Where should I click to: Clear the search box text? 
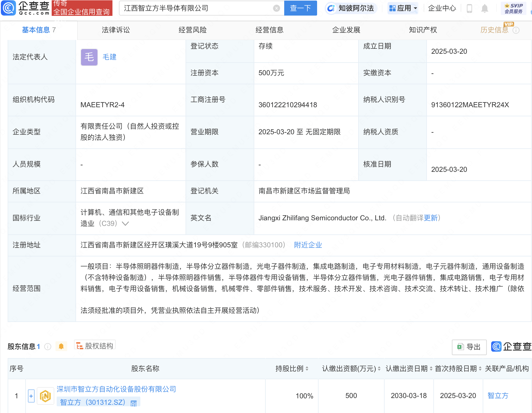[x=276, y=8]
